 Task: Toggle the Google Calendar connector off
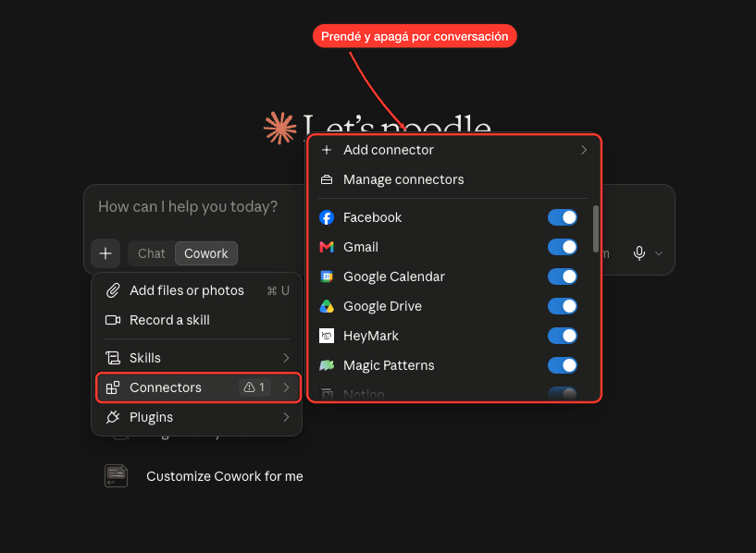tap(563, 276)
